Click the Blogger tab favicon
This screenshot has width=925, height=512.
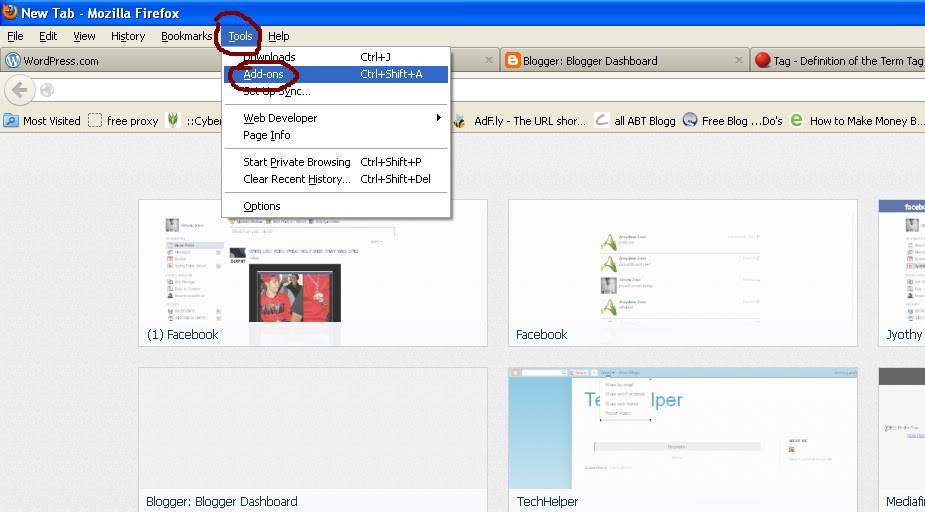513,60
